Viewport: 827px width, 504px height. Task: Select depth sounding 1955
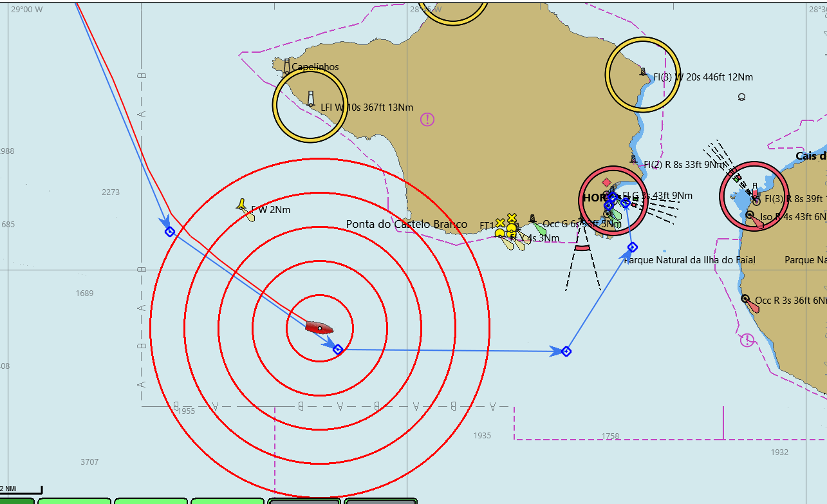pos(186,411)
